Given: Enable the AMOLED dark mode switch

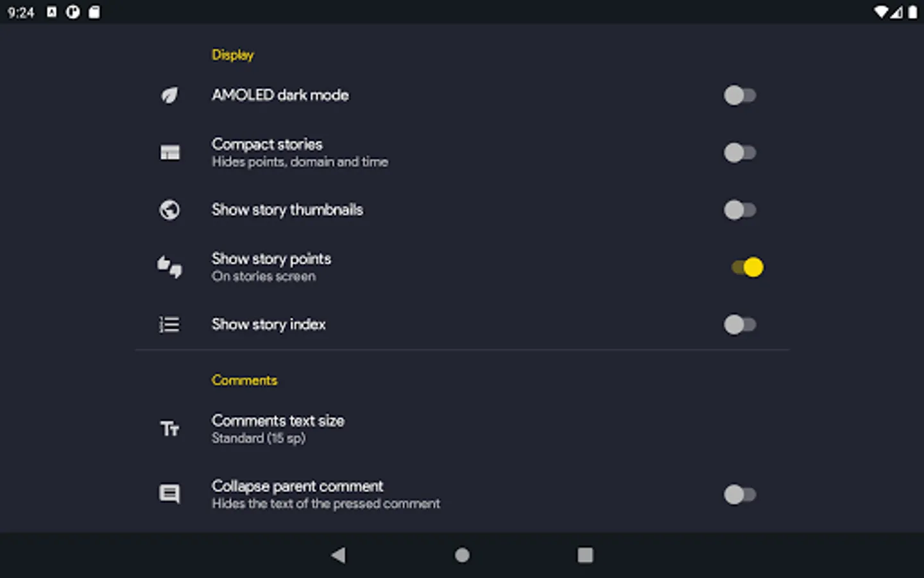Looking at the screenshot, I should click(x=740, y=96).
